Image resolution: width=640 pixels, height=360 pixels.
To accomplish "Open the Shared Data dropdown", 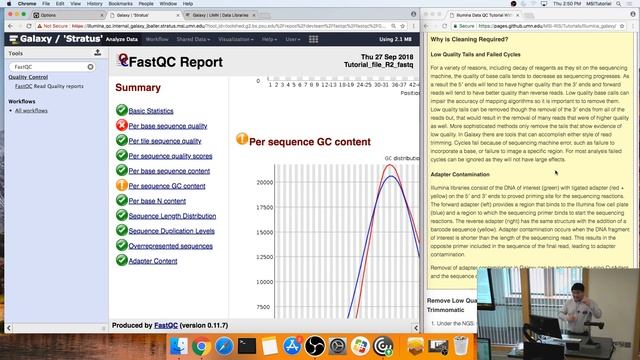I will tap(193, 40).
